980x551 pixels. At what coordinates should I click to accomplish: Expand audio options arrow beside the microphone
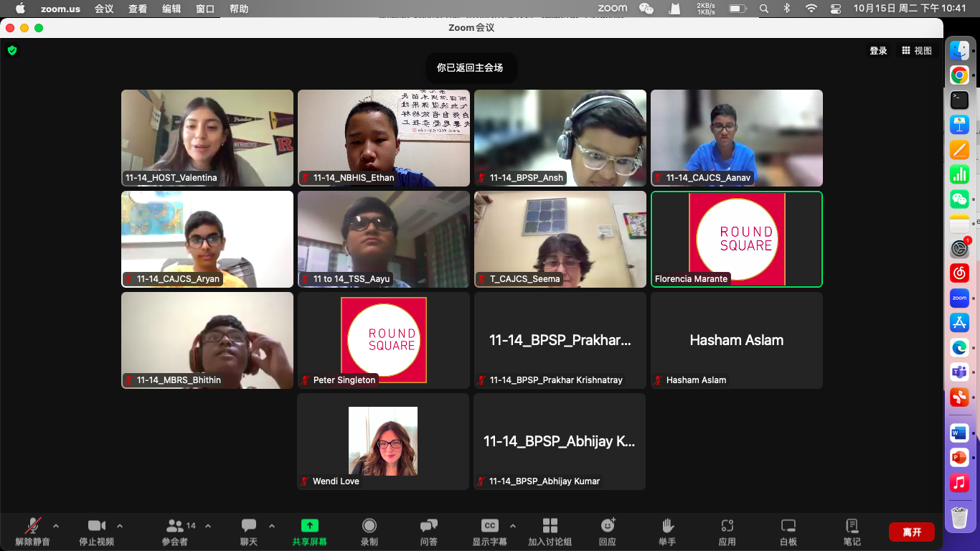click(56, 526)
